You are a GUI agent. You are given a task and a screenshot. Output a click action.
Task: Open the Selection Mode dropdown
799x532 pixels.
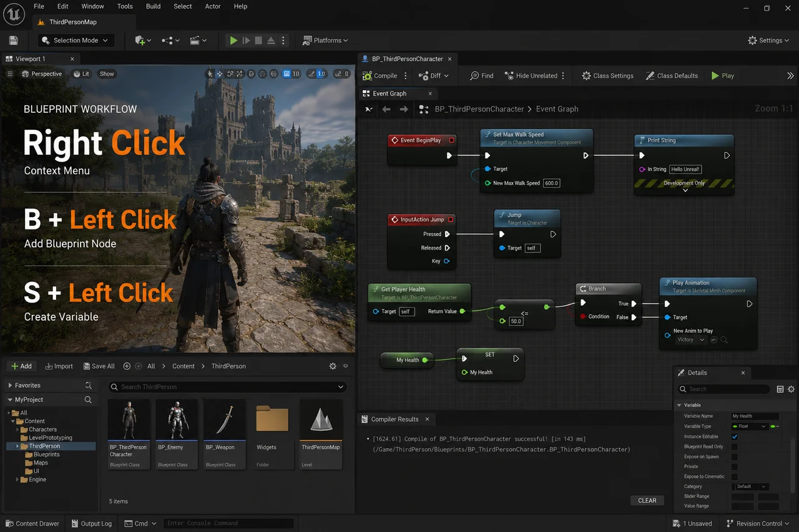pos(75,40)
